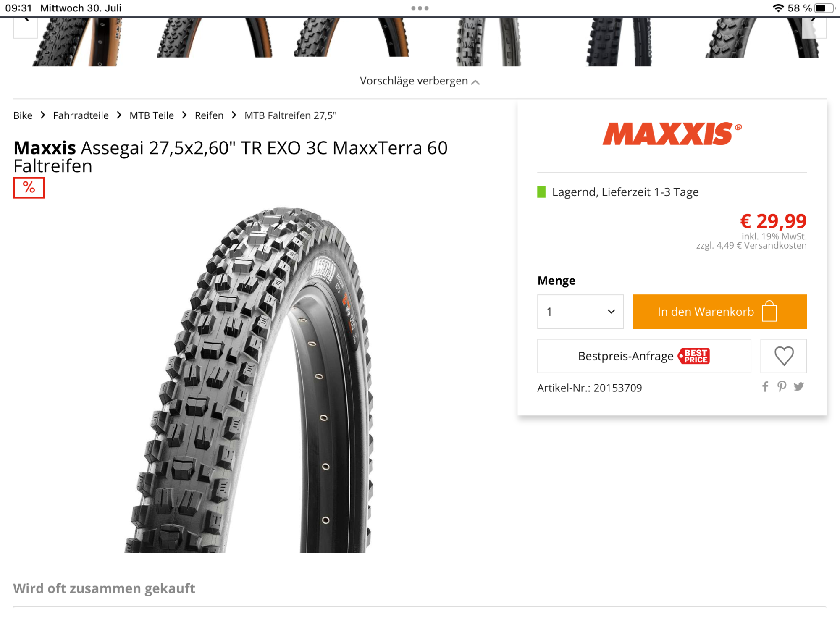Go to Fahrradteile breadcrumb
This screenshot has width=840, height=630.
click(x=81, y=115)
